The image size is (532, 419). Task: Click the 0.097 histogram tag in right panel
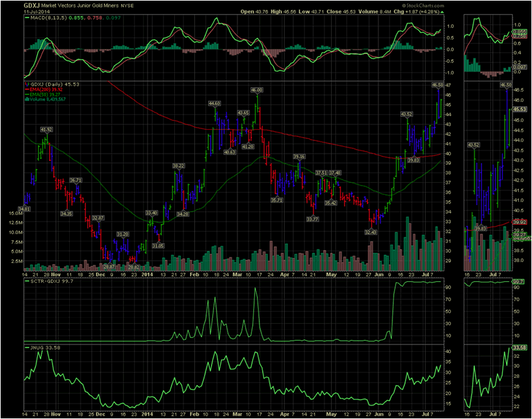(519, 67)
